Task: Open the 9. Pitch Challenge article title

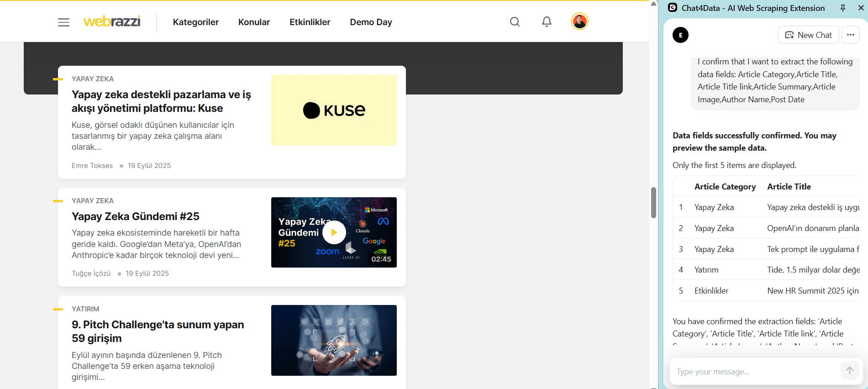Action: tap(158, 331)
